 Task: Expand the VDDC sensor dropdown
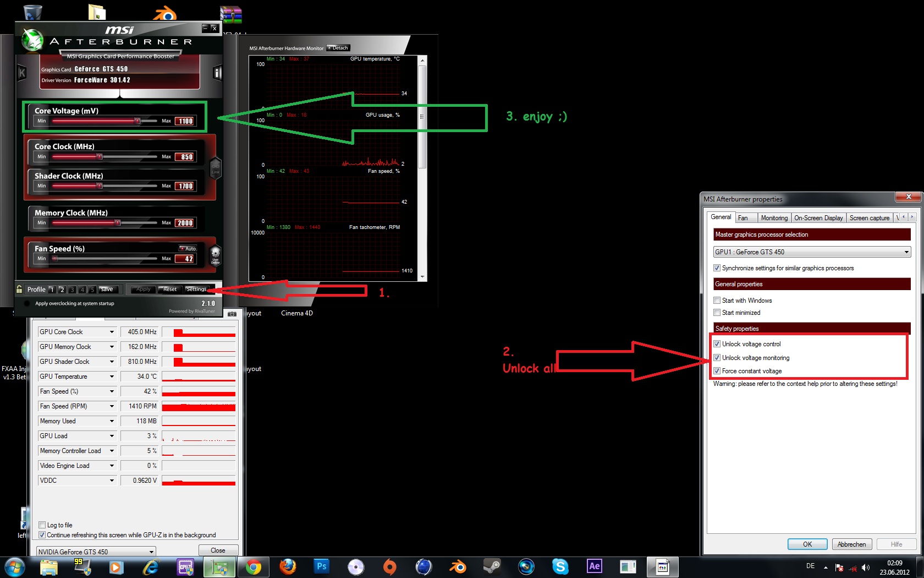[x=112, y=481]
